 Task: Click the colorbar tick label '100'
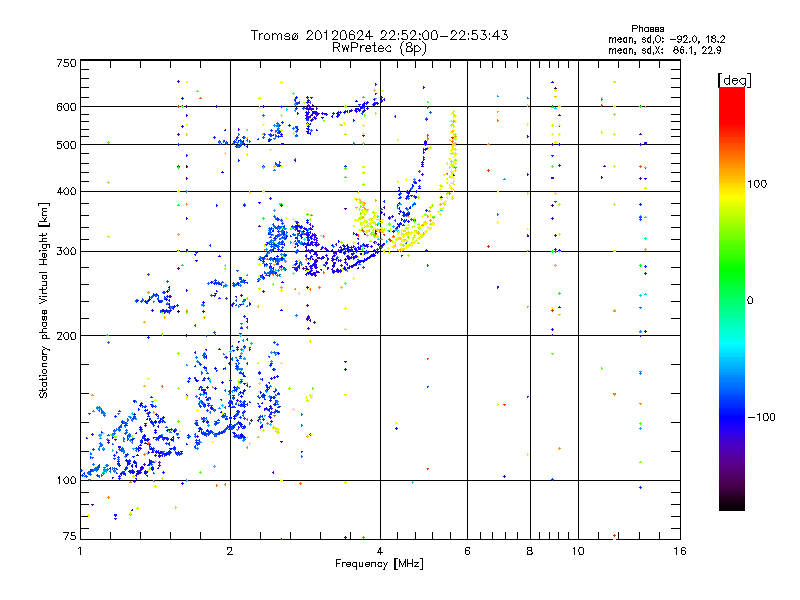tap(757, 184)
